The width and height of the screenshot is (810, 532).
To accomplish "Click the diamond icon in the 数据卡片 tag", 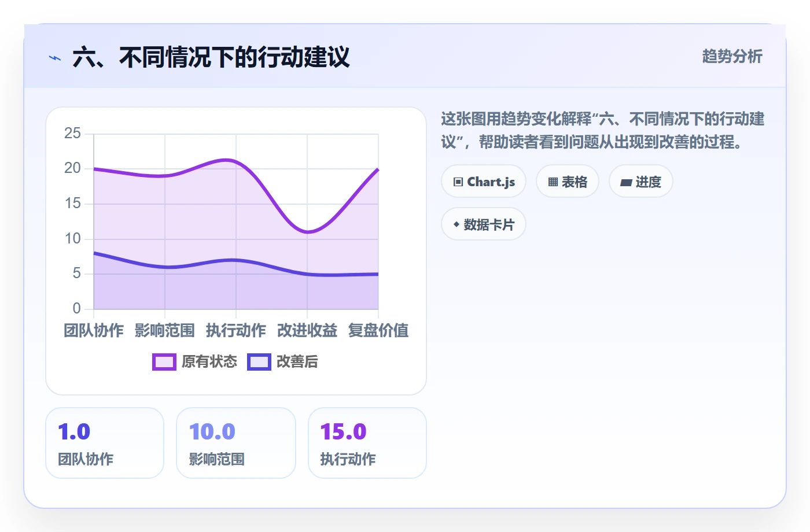I will click(x=456, y=224).
